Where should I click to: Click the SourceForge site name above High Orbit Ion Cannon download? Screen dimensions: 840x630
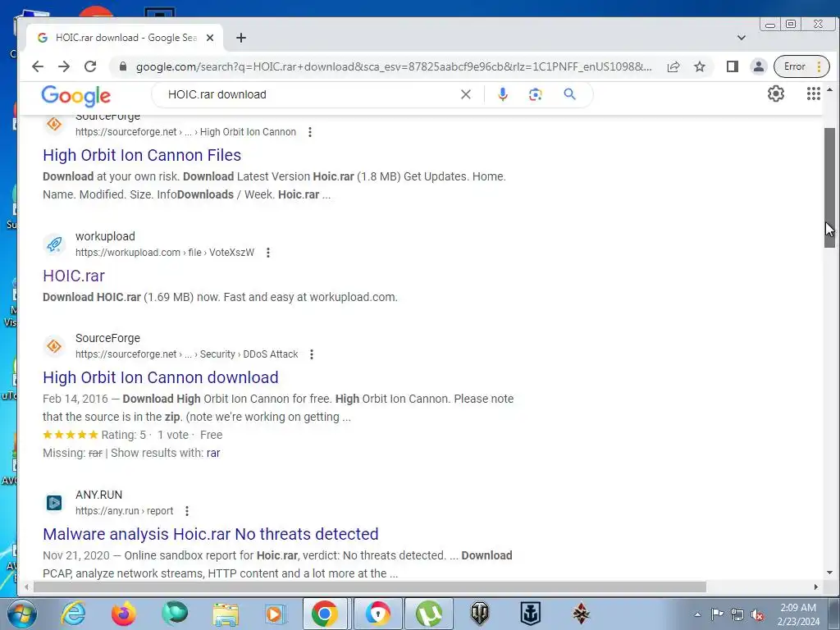click(107, 338)
